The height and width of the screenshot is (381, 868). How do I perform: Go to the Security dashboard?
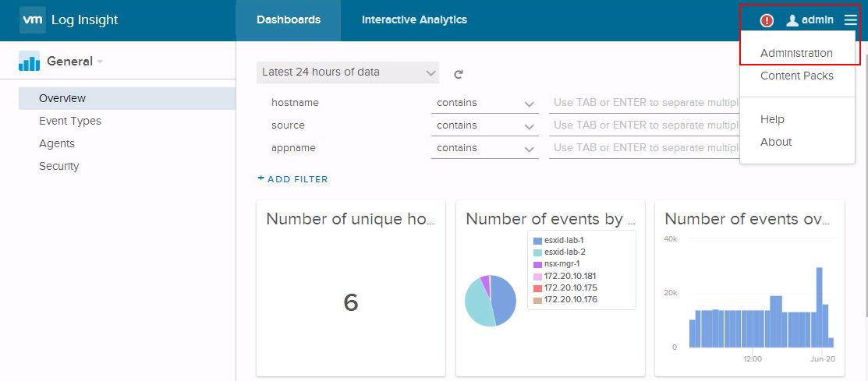pyautogui.click(x=59, y=166)
